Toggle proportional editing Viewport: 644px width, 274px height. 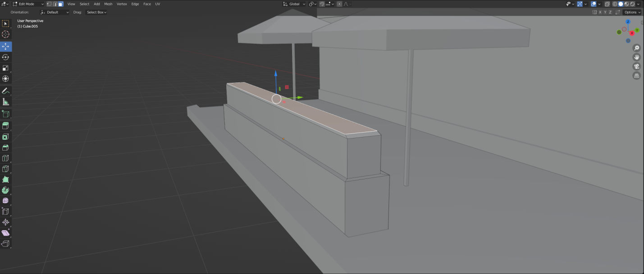[x=339, y=4]
